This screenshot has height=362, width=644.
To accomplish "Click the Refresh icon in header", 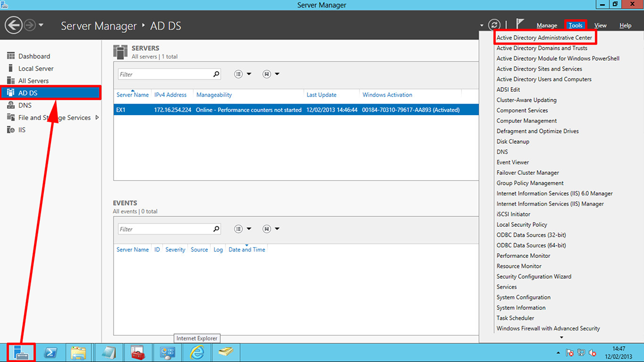I will coord(494,25).
